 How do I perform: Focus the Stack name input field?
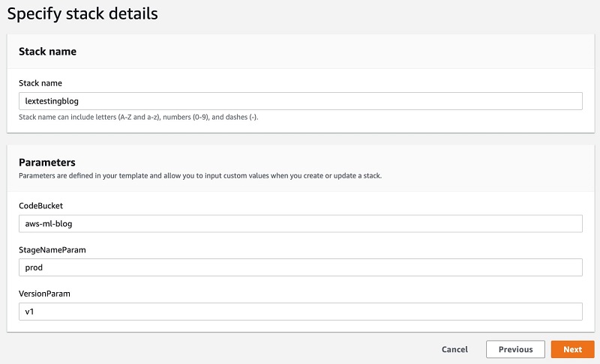(x=301, y=101)
